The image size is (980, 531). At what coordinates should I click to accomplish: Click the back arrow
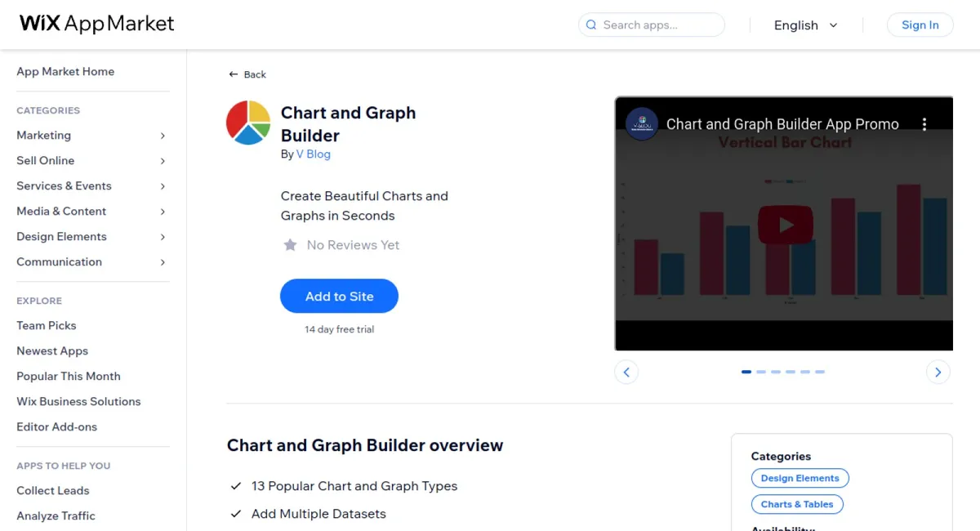click(x=233, y=74)
